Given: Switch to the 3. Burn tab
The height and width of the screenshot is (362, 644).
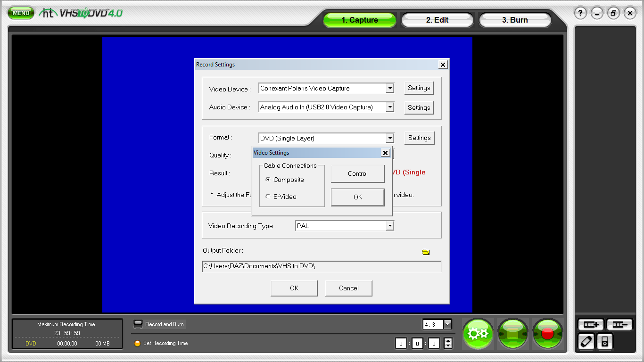Looking at the screenshot, I should (x=515, y=20).
